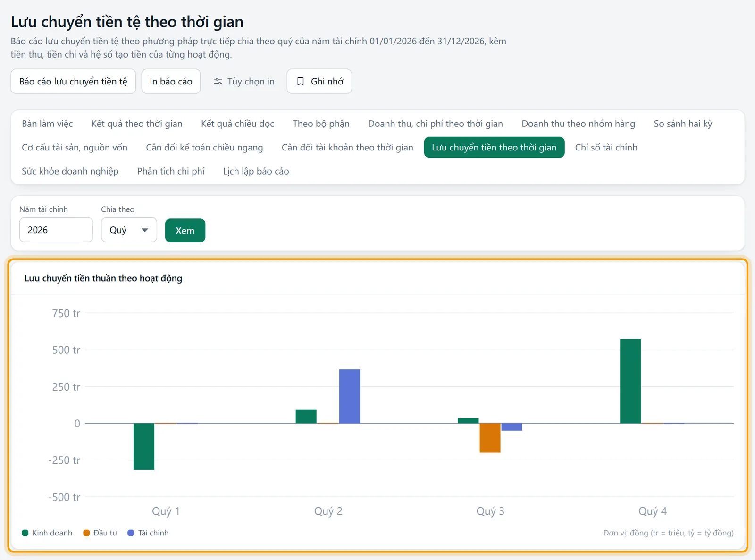755x560 pixels.
Task: Click the Năm tài chính input field
Action: tap(56, 230)
